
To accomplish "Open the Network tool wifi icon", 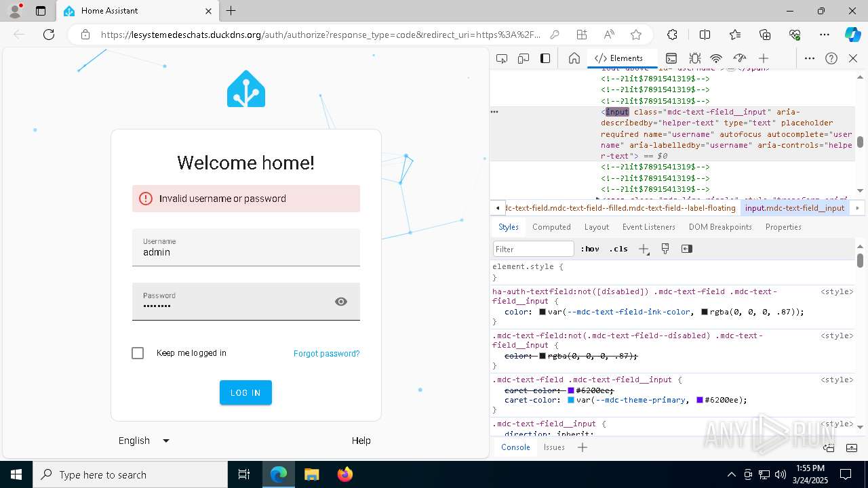I will pyautogui.click(x=716, y=58).
